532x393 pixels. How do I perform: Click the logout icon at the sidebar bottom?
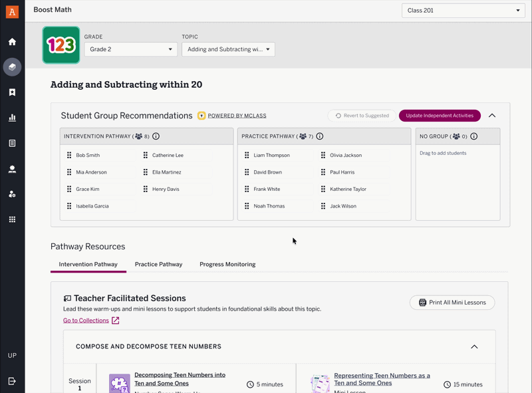[12, 381]
